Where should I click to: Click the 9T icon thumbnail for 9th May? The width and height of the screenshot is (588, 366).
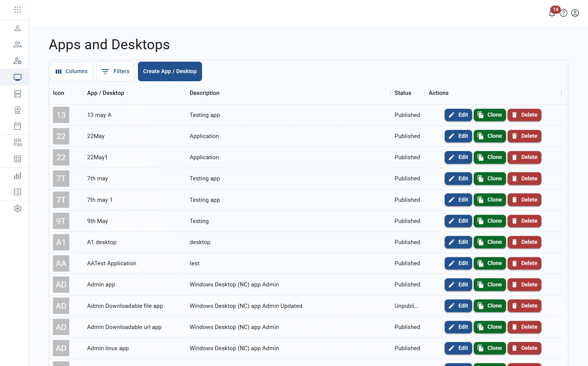click(x=61, y=221)
